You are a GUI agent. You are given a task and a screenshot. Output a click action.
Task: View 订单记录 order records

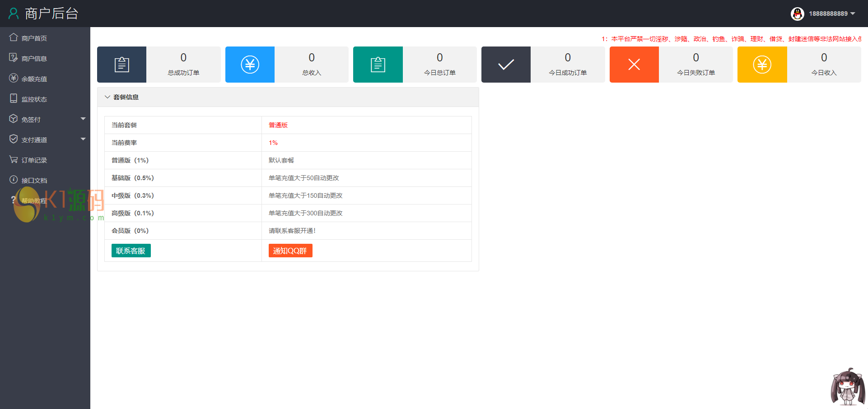pyautogui.click(x=34, y=160)
